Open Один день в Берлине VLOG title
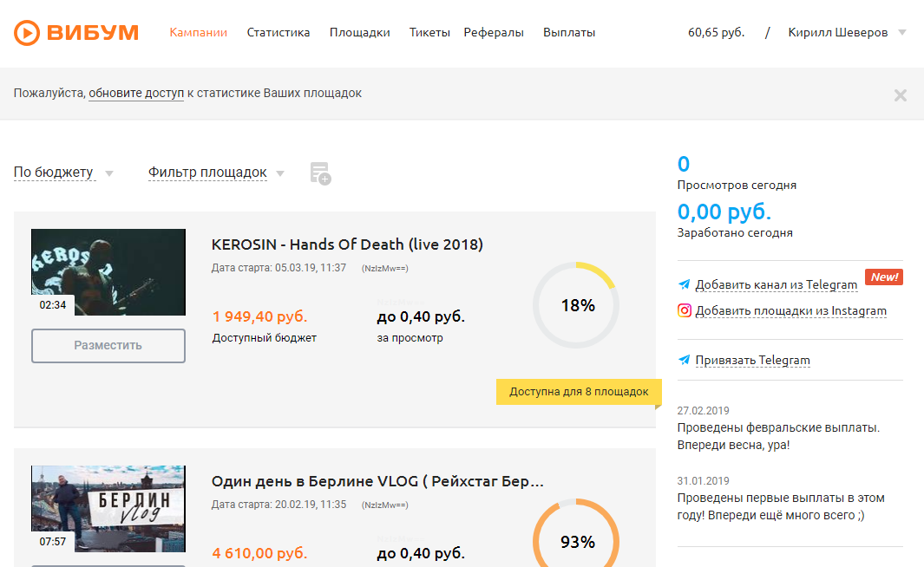 click(x=377, y=481)
